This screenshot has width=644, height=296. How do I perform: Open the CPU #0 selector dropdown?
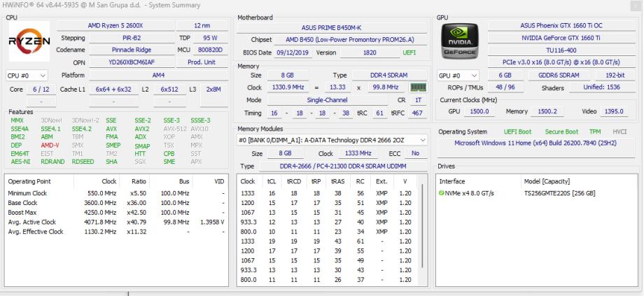(27, 76)
